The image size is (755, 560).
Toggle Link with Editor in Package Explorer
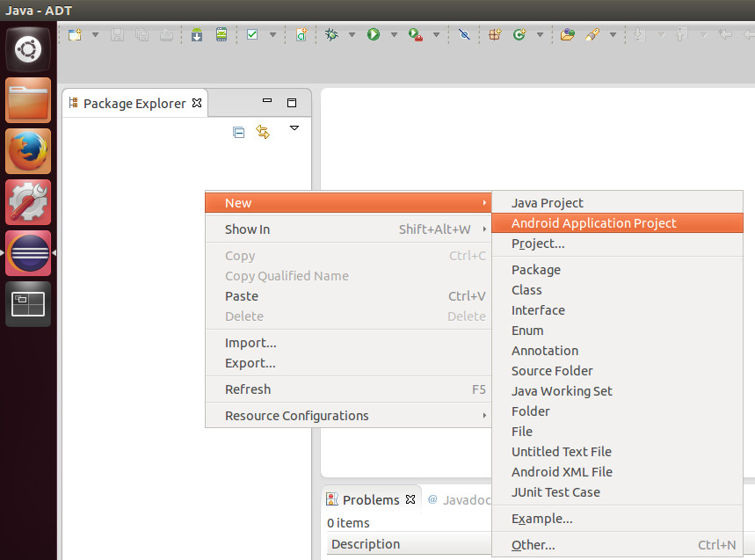click(263, 132)
